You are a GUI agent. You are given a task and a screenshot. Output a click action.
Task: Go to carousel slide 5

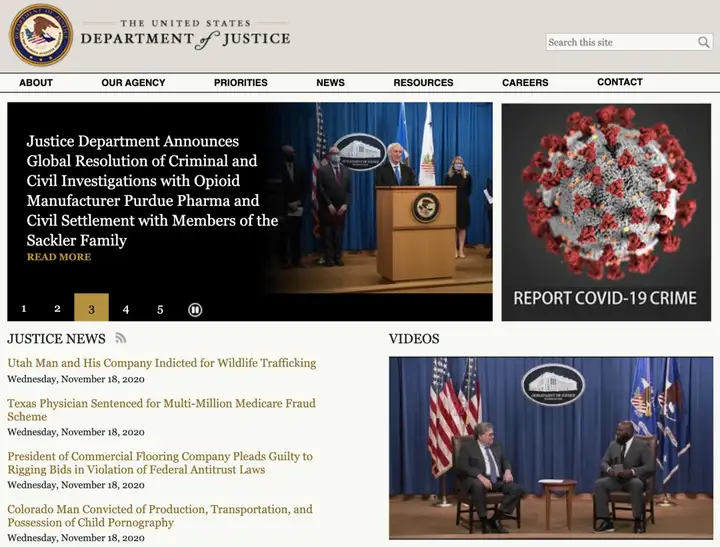[x=160, y=309]
